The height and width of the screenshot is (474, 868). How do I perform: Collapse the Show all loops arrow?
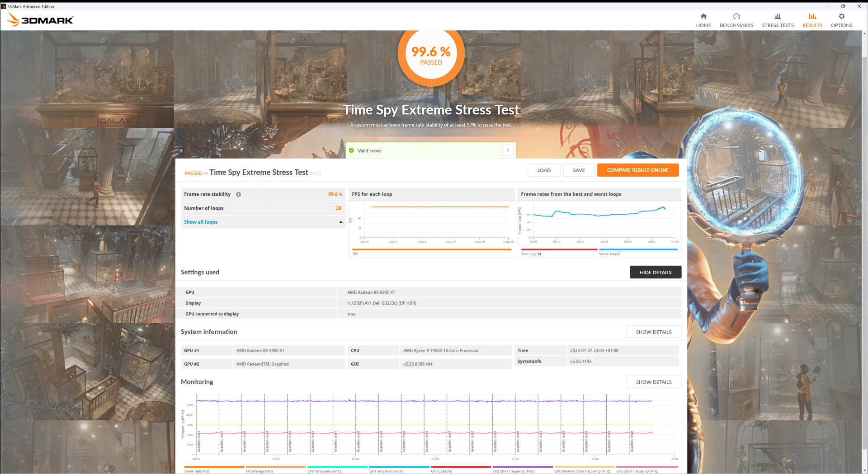(x=340, y=222)
